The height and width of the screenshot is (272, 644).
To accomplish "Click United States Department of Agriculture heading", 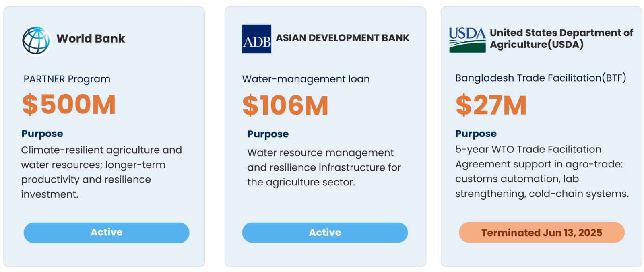I will [561, 39].
